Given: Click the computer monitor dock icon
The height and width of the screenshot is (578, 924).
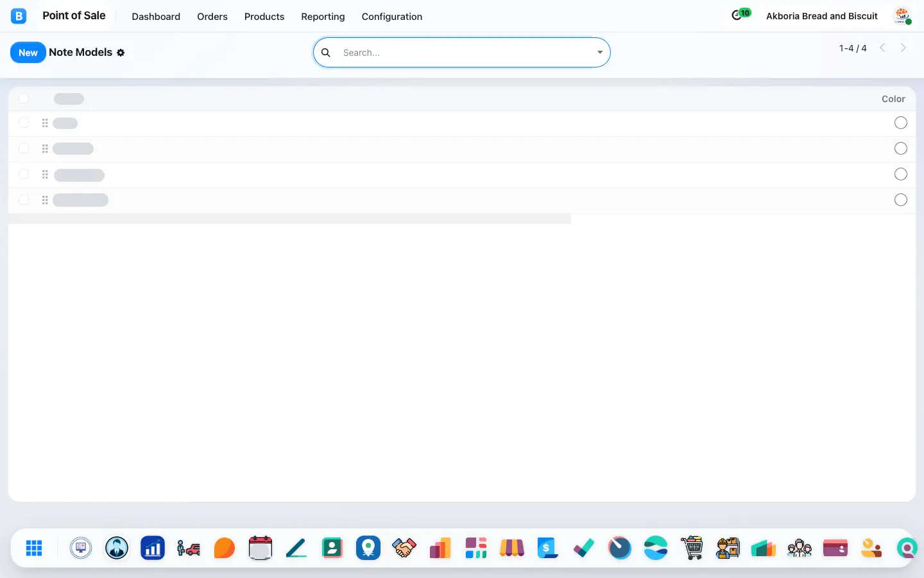Looking at the screenshot, I should [x=81, y=548].
